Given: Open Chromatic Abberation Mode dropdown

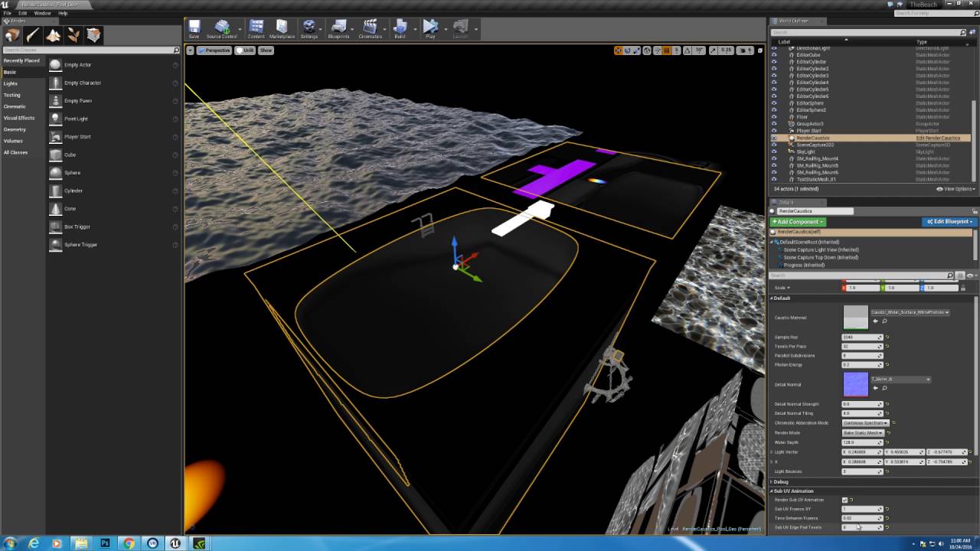Looking at the screenshot, I should (865, 422).
